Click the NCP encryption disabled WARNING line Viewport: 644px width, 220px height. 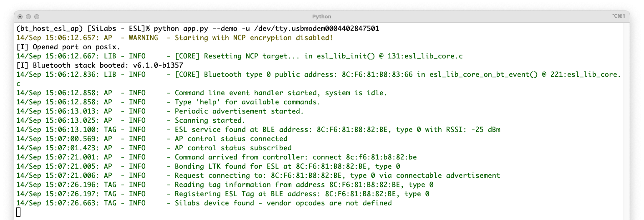point(253,38)
